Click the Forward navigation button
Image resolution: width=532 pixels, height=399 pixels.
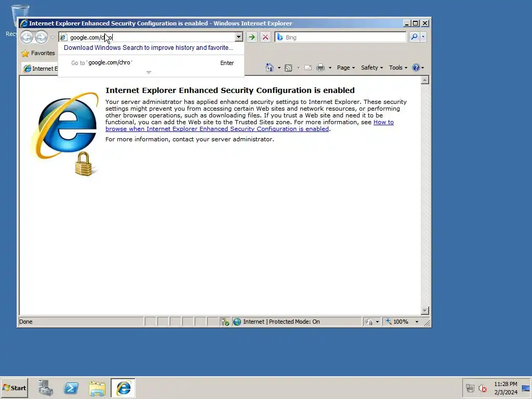pyautogui.click(x=42, y=37)
